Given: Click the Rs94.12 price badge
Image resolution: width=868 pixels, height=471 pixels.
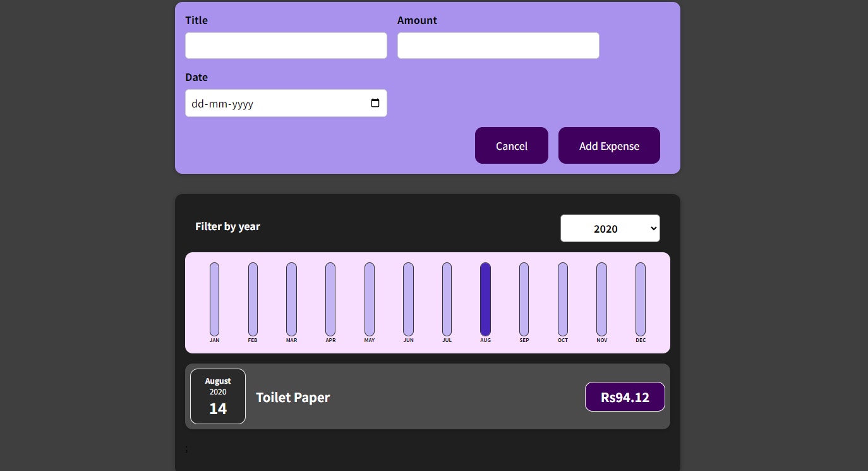Looking at the screenshot, I should 625,397.
